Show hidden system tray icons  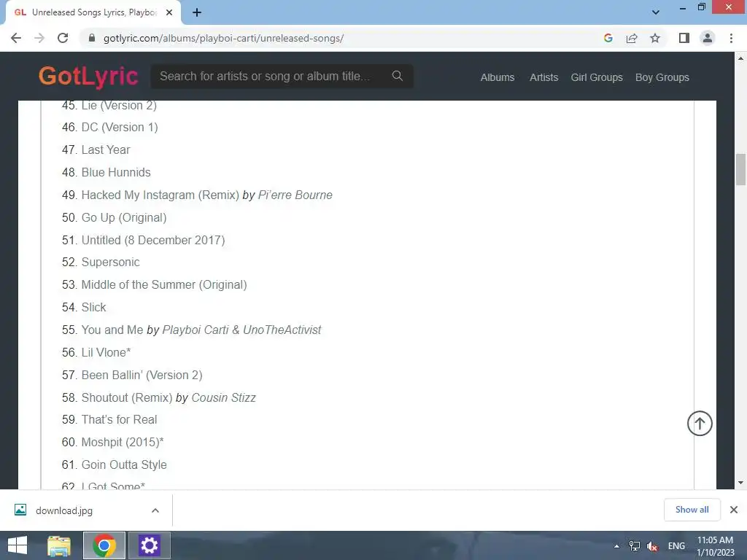pyautogui.click(x=616, y=546)
